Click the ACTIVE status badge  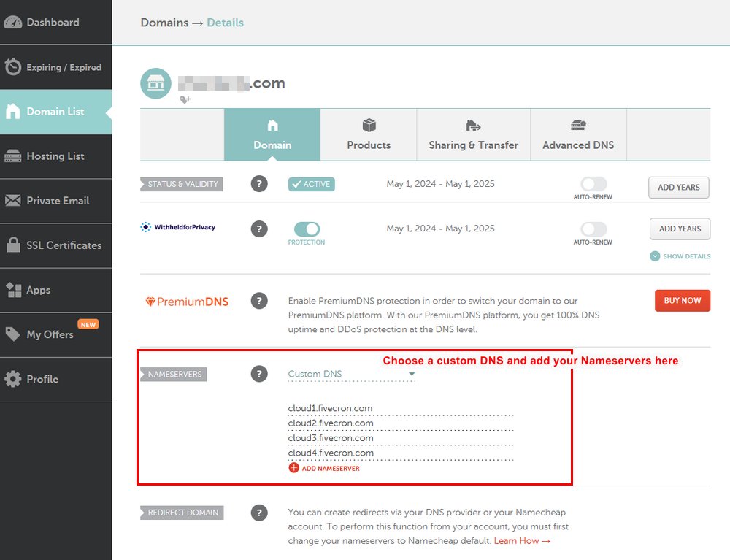tap(312, 184)
